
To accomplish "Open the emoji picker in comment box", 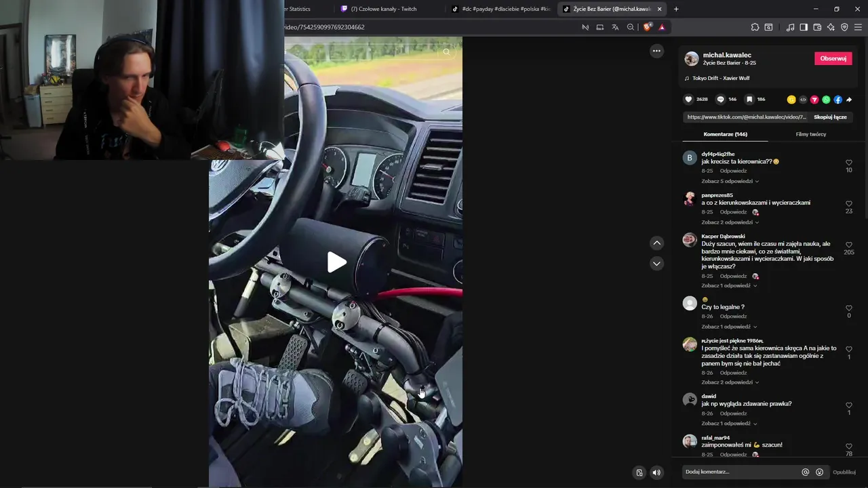I will point(819,472).
